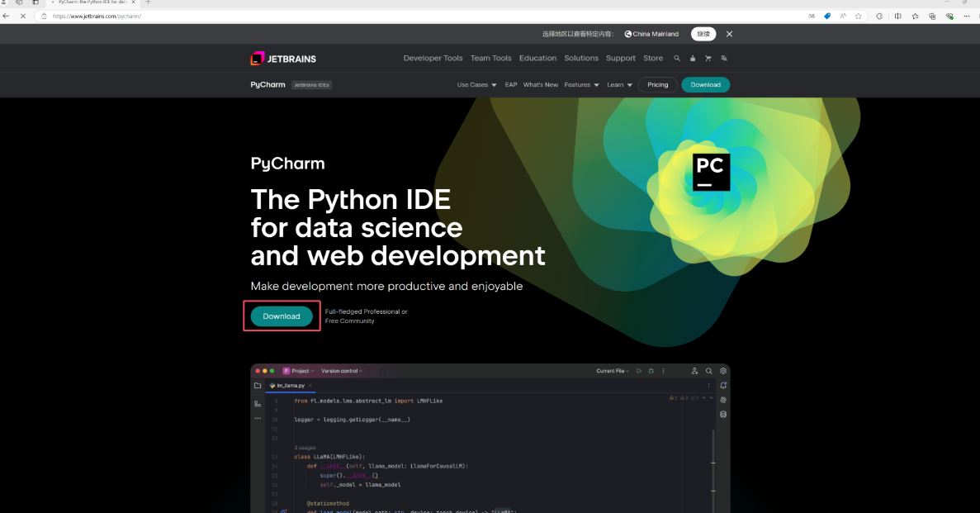Viewport: 980px width, 513px height.
Task: Click the green Run icon in IDE preview
Action: click(x=639, y=371)
